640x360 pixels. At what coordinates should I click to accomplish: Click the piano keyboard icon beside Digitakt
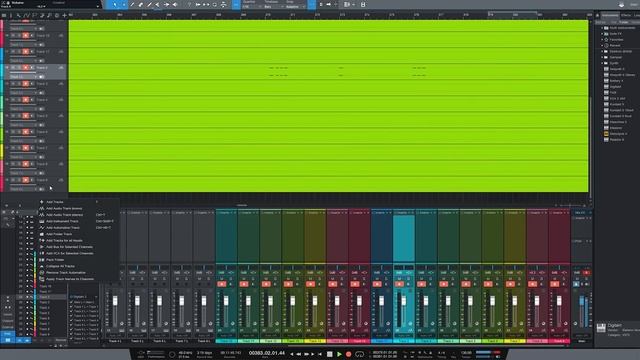601,329
